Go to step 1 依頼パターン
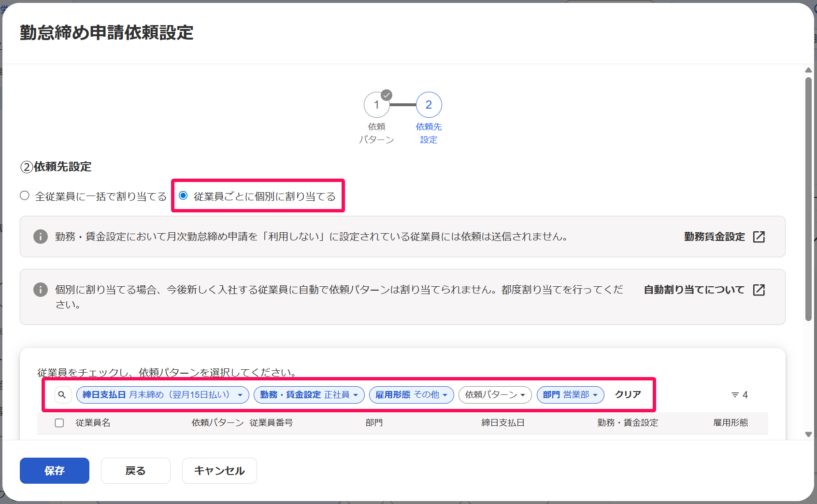This screenshot has height=504, width=817. pos(377,105)
